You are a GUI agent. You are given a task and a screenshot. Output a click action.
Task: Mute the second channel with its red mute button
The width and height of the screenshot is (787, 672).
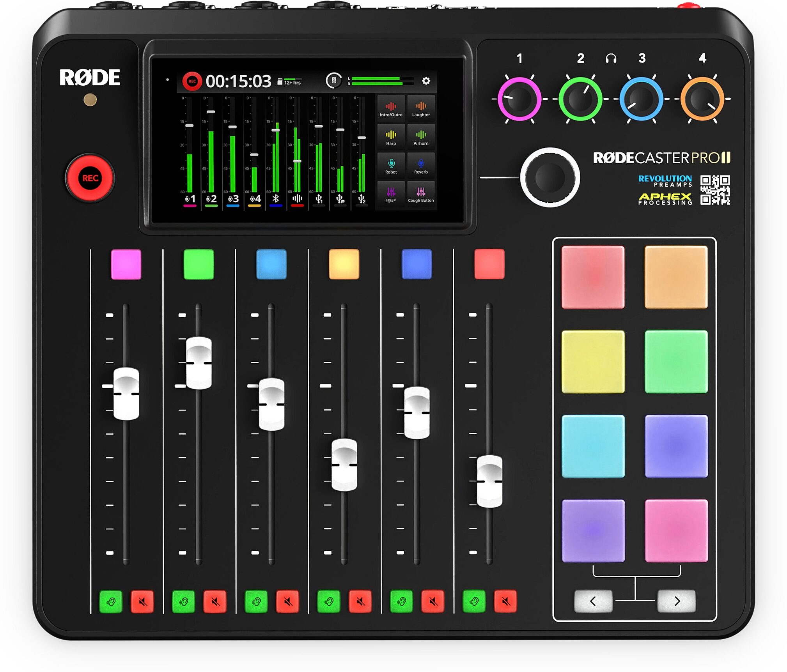pyautogui.click(x=215, y=602)
